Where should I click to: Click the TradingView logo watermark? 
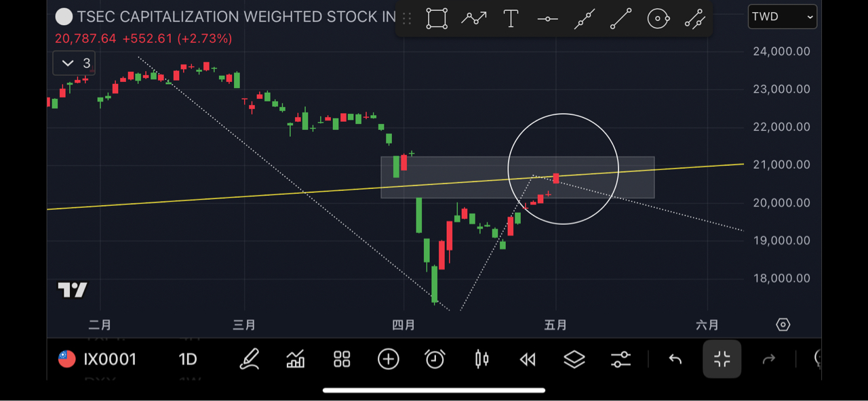[71, 289]
